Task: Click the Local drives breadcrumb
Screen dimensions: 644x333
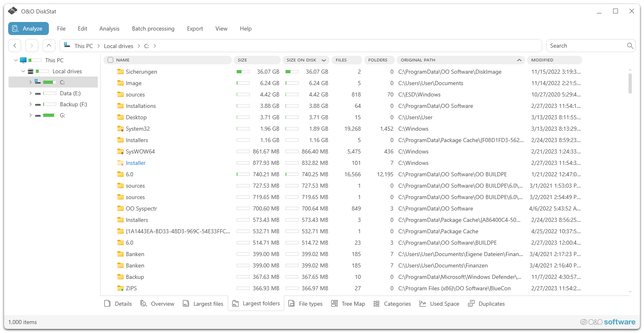Action: 119,46
